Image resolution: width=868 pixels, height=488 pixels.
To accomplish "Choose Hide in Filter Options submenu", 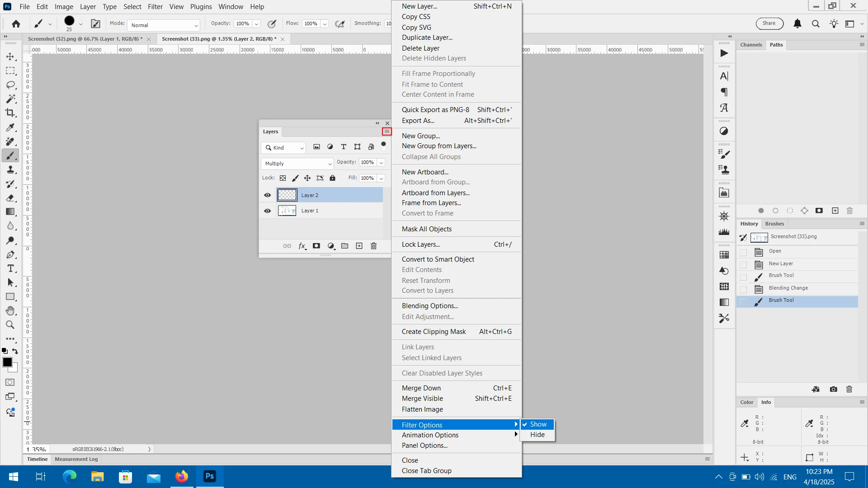I will coord(537,435).
